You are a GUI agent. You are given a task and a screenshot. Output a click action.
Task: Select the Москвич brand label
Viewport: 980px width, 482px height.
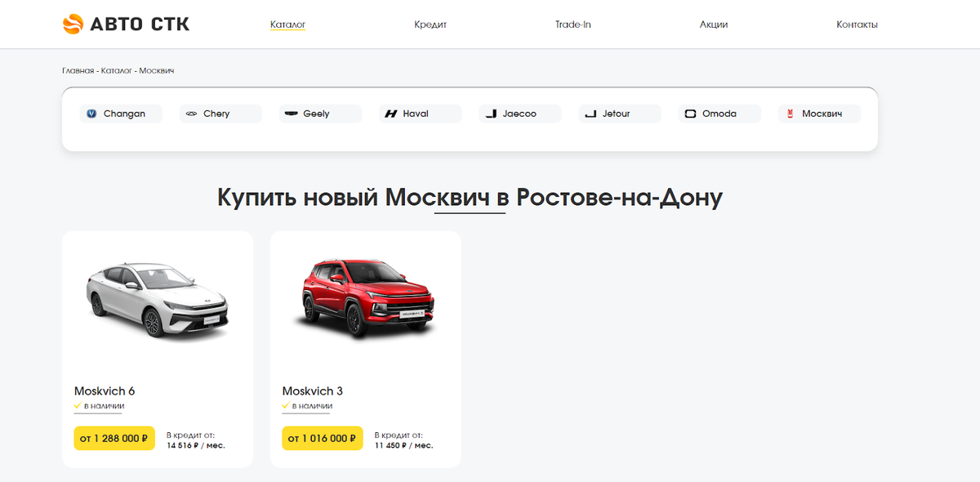[x=822, y=114]
